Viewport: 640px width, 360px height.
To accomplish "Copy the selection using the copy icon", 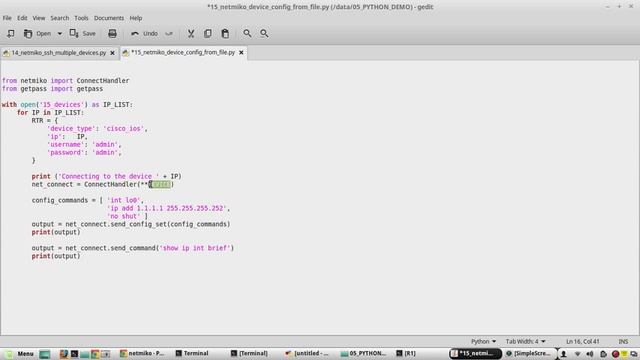I will pos(208,33).
